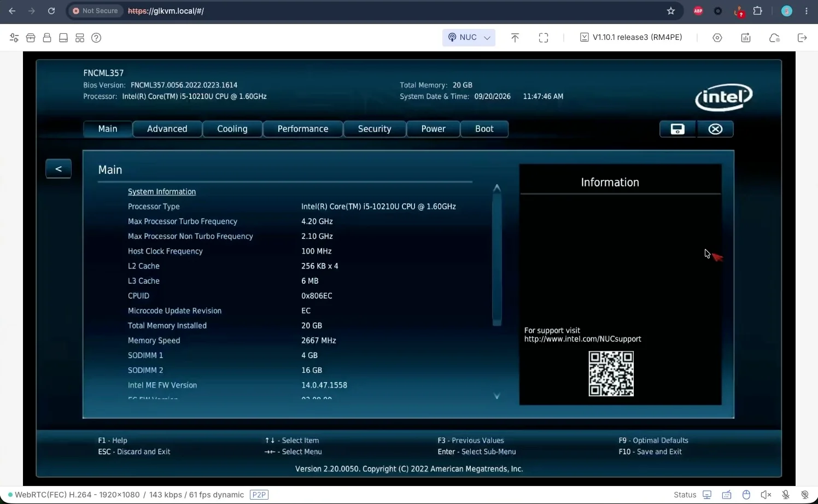Click the BIOS discard X icon

pos(715,129)
